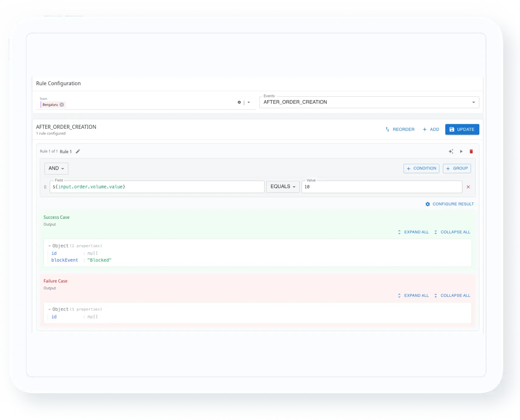Collapse the Failure Case Object node
520x420 pixels.
49,309
